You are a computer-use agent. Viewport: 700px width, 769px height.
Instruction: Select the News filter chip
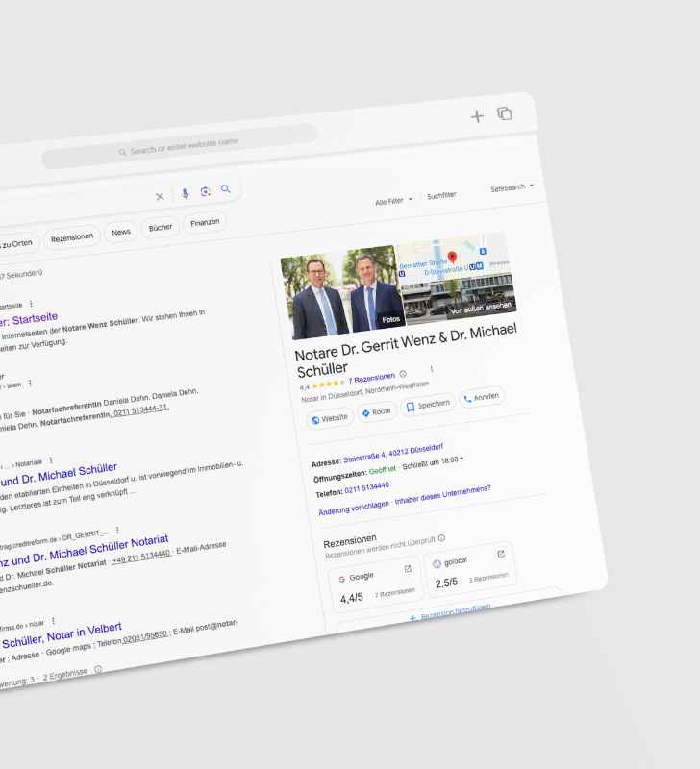(121, 232)
